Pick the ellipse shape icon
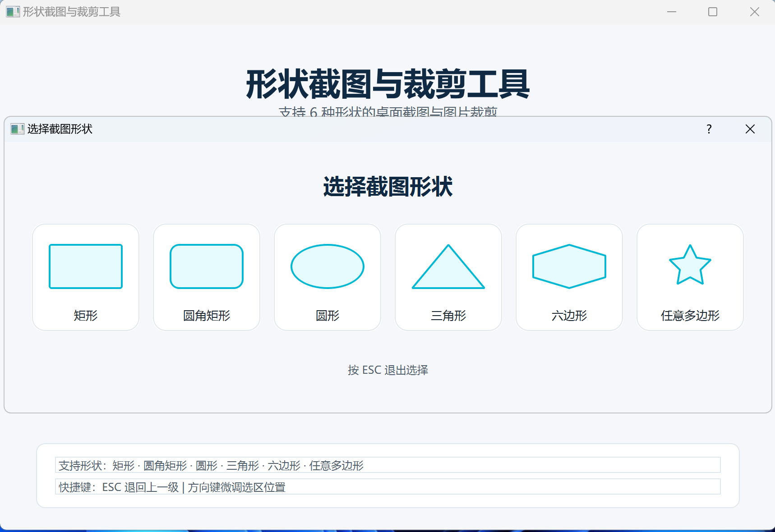Screen dimensions: 775x532 coord(328,266)
